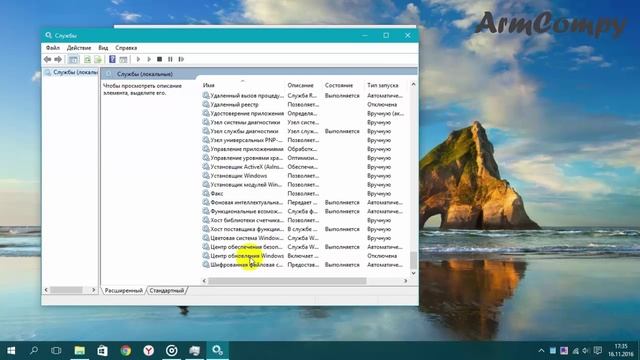640x360 pixels.
Task: Open Microsoft Store from the taskbar
Action: (x=102, y=351)
